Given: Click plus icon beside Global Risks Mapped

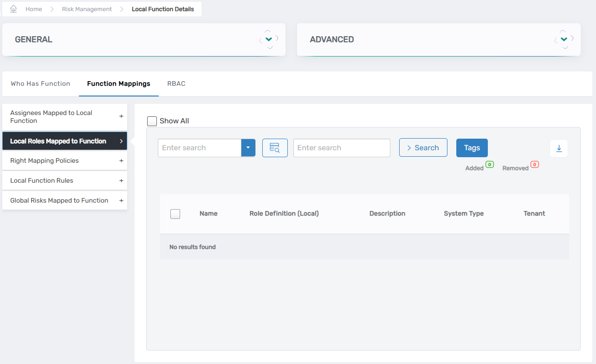Looking at the screenshot, I should 121,201.
